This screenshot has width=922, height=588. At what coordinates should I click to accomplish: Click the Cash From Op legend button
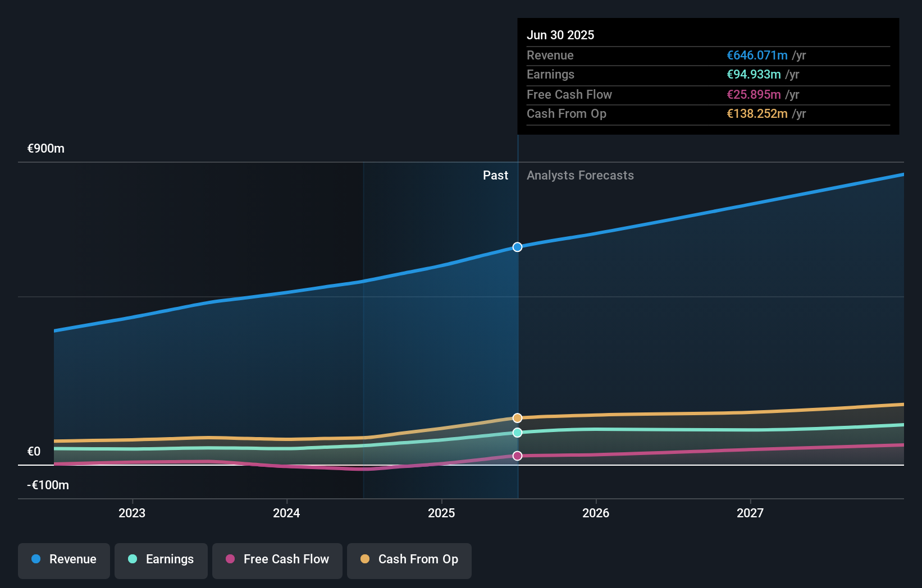409,559
